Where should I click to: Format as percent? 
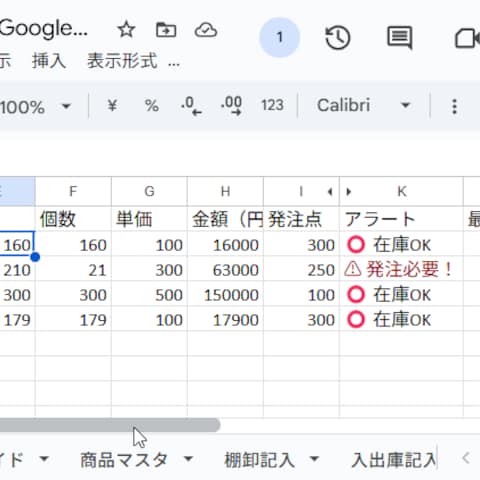click(152, 106)
